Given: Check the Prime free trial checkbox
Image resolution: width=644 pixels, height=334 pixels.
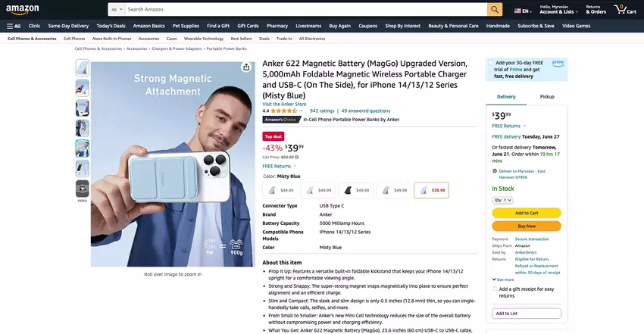Looking at the screenshot, I should 490,63.
